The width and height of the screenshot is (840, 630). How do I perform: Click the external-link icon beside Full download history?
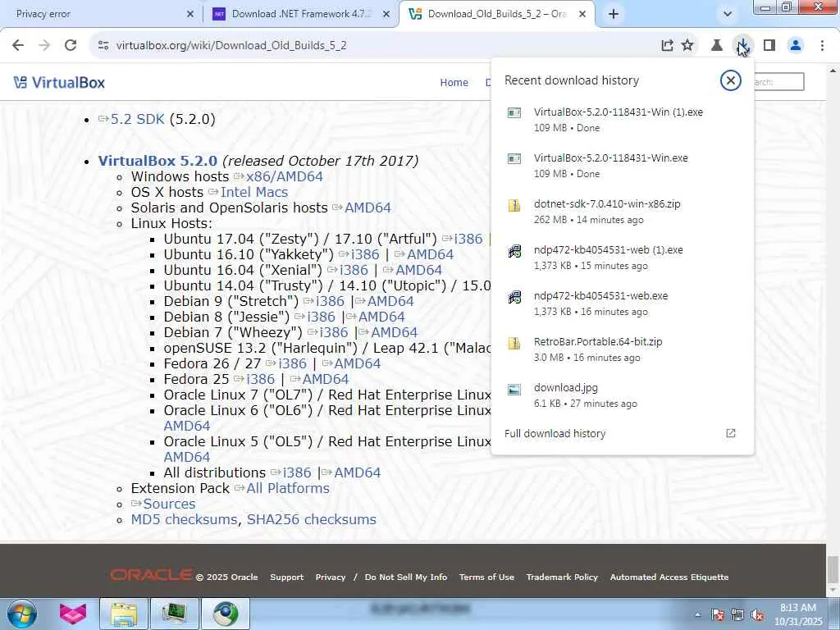tap(731, 433)
